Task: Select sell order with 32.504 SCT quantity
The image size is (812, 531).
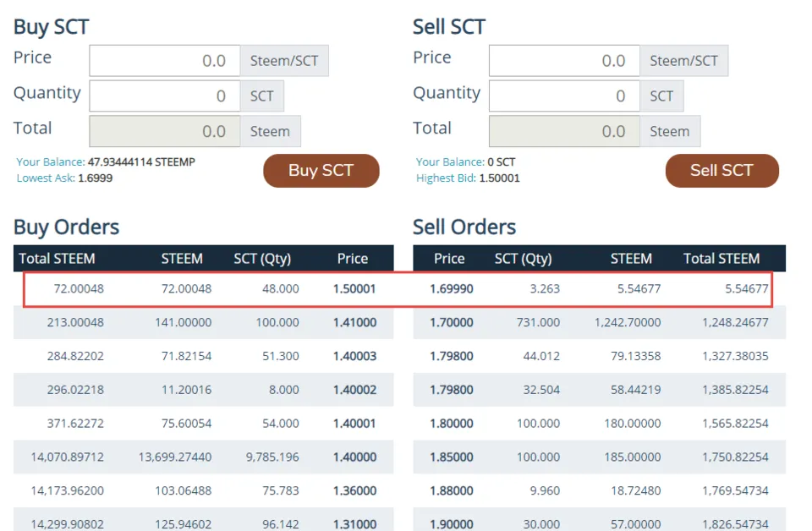Action: click(x=599, y=390)
